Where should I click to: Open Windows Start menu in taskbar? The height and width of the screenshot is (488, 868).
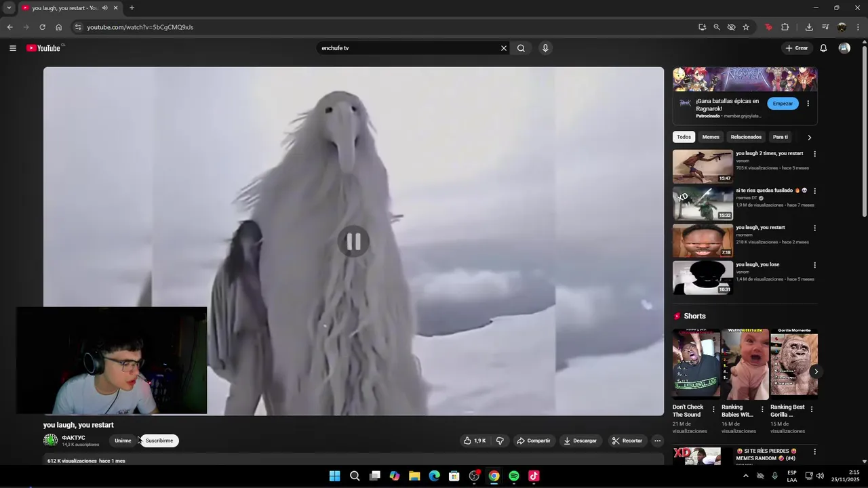(334, 476)
